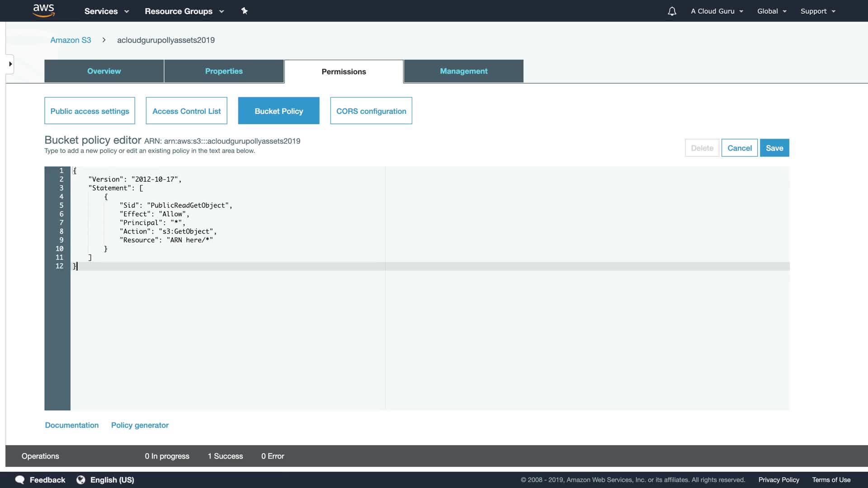Open the Management tab
868x488 pixels.
(x=463, y=71)
